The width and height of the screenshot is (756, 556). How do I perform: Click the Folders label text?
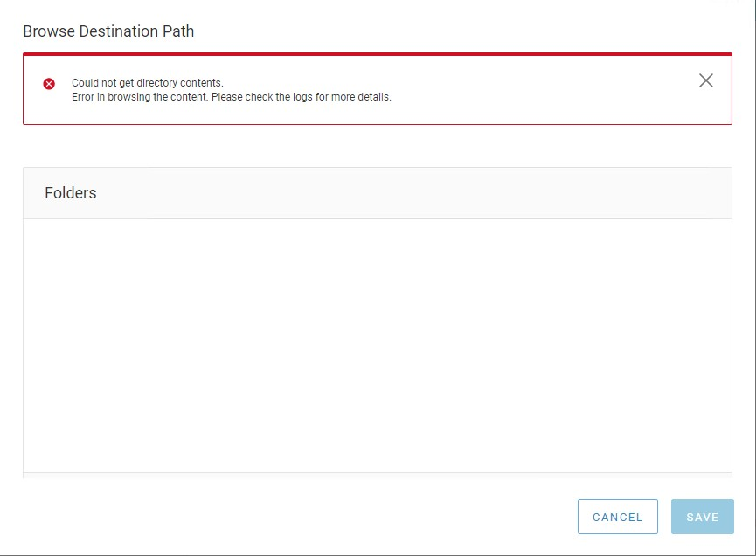tap(70, 193)
